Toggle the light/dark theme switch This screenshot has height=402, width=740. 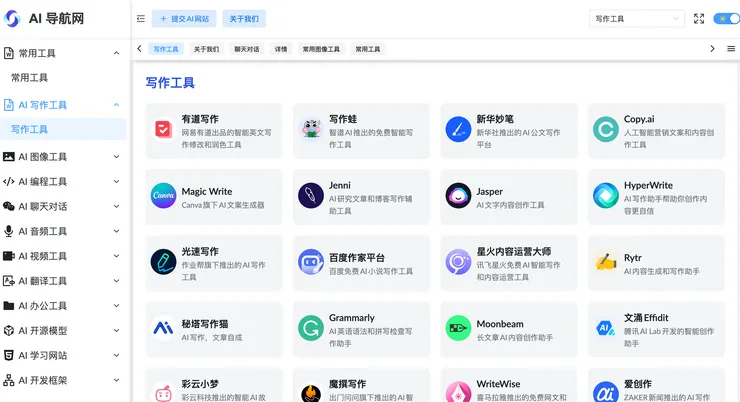pyautogui.click(x=726, y=19)
